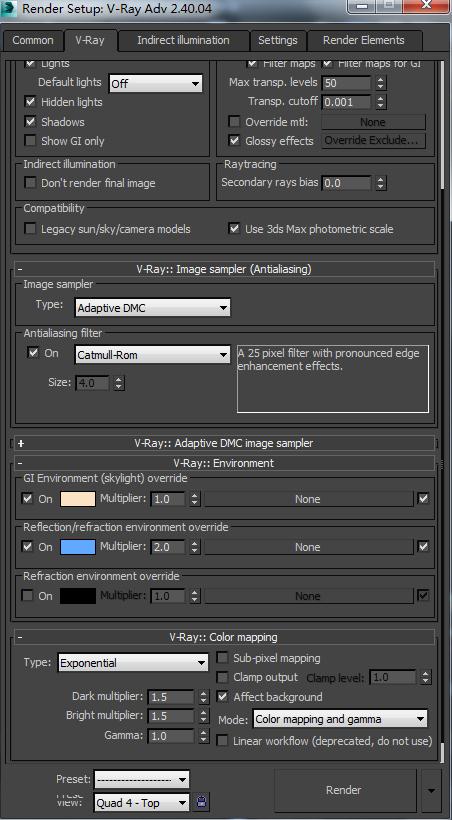Click the lock viewport icon beside Quad 4 - Top
452x820 pixels.
[x=202, y=802]
